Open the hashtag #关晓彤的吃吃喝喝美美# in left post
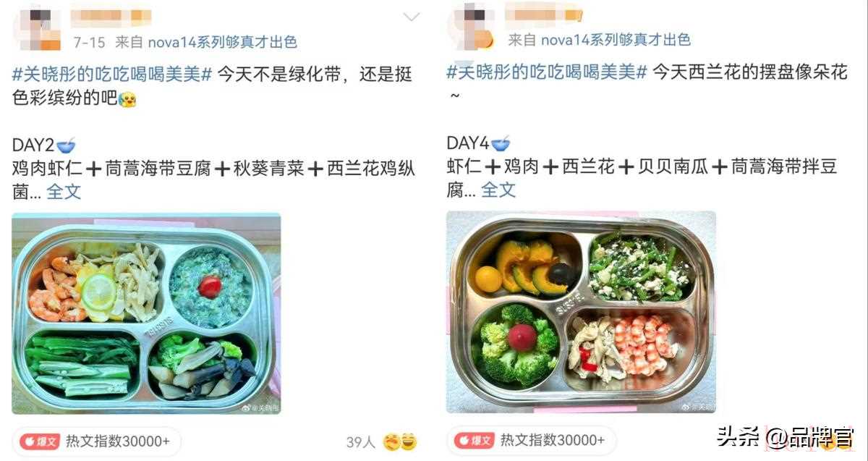Image resolution: width=868 pixels, height=461 pixels. coord(112,75)
